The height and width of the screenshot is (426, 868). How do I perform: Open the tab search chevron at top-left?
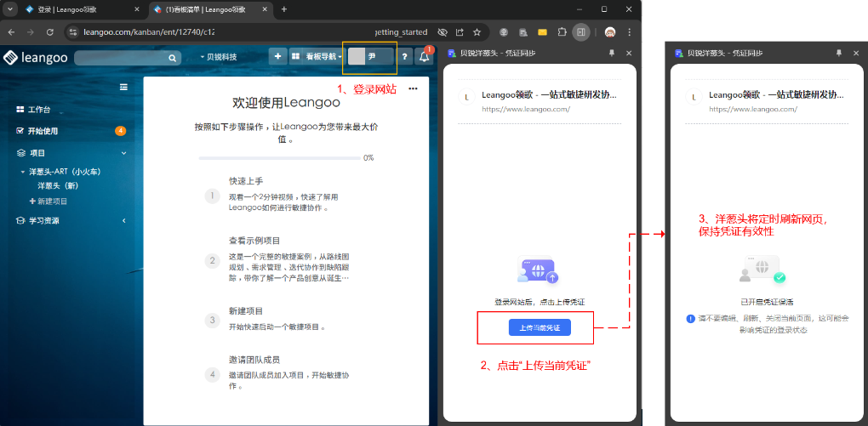coord(12,9)
